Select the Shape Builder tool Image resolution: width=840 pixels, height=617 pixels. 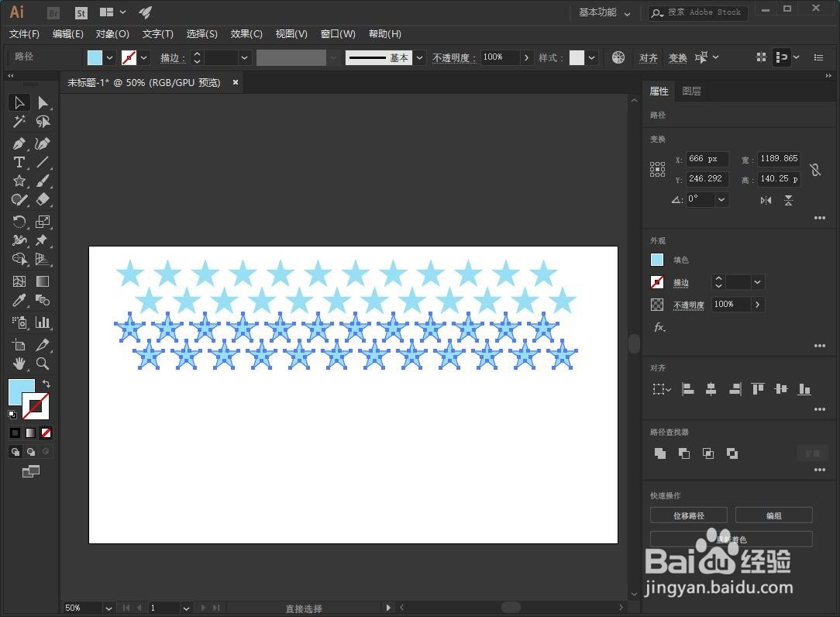click(x=19, y=259)
